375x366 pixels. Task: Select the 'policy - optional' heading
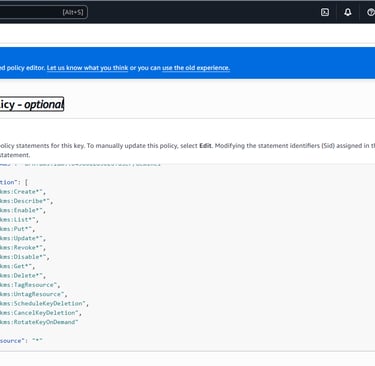point(32,104)
